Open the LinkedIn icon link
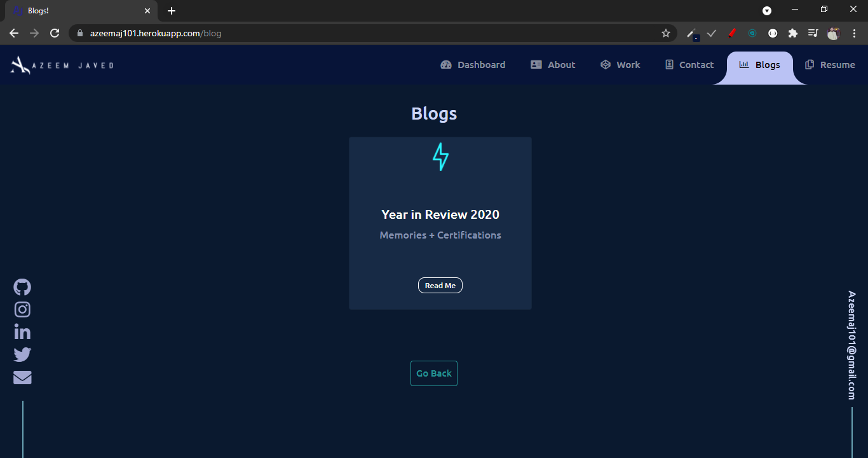The width and height of the screenshot is (868, 458). tap(22, 332)
